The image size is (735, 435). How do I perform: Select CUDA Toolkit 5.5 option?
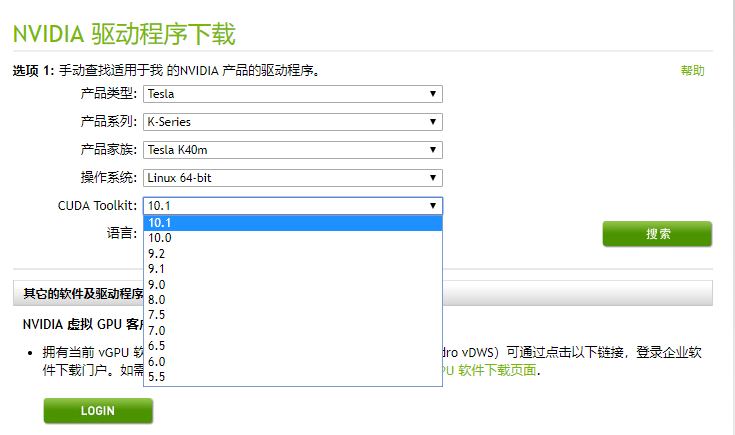(292, 377)
